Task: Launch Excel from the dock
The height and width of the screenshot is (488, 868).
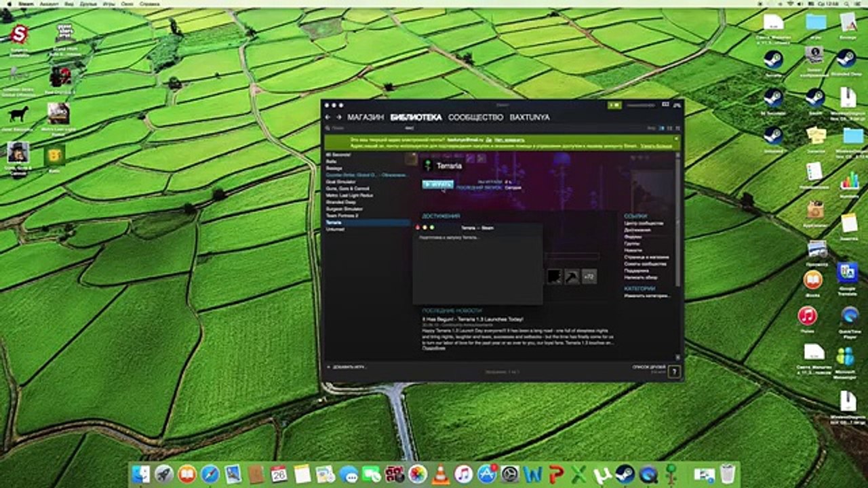Action: [x=578, y=474]
